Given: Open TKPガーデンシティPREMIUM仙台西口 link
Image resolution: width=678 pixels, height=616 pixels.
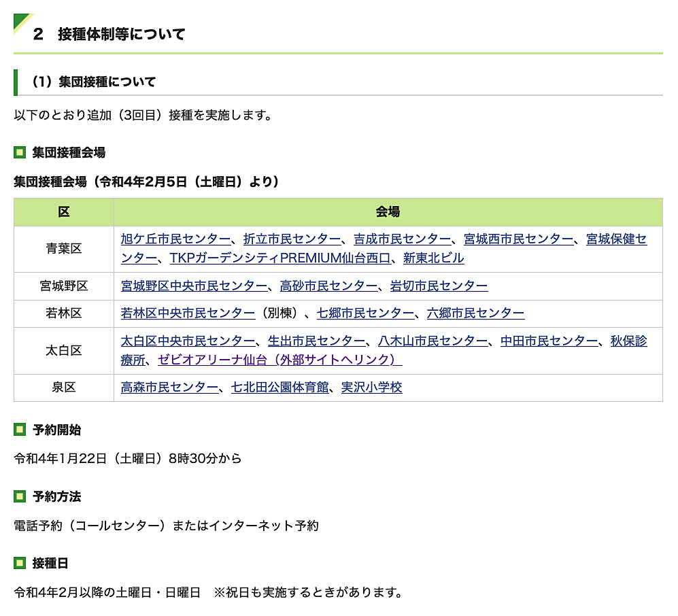Looking at the screenshot, I should [x=280, y=258].
